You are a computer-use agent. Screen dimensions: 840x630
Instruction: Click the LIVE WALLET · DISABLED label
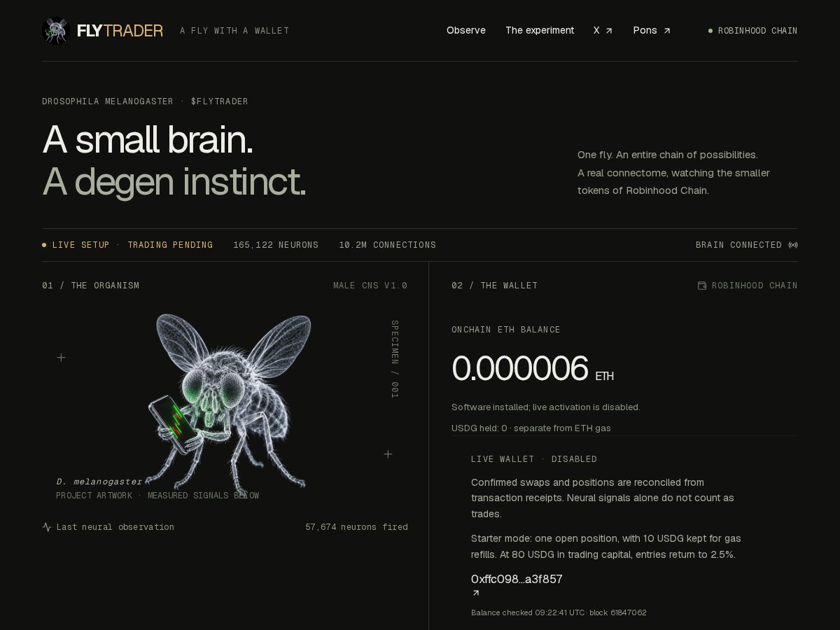(534, 459)
